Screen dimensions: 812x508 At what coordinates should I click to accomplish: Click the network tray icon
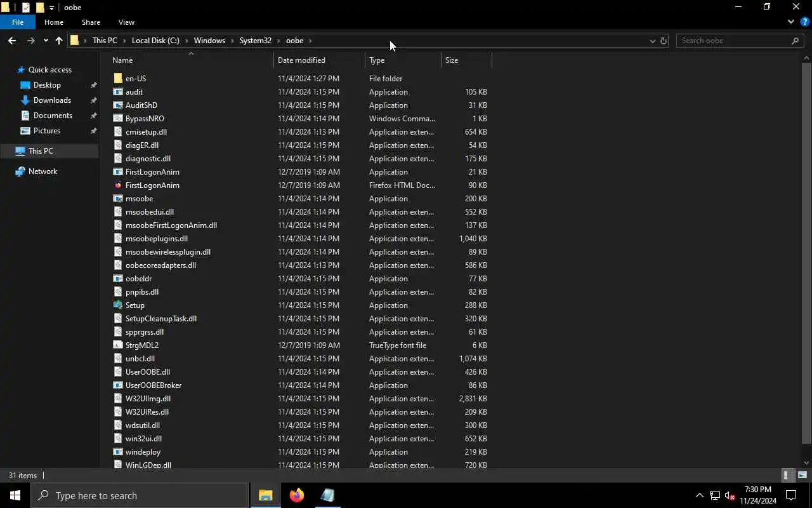point(715,495)
